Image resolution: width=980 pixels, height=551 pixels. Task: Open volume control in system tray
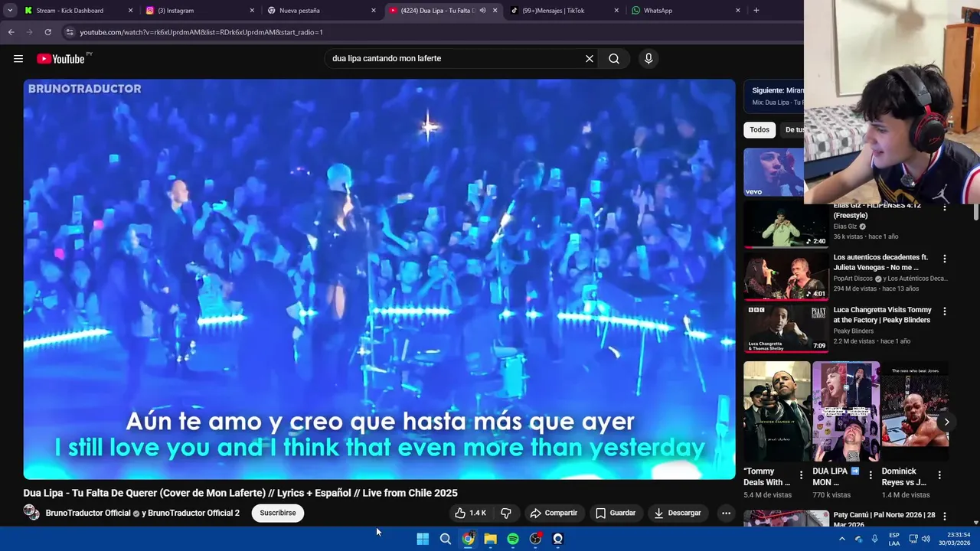pos(926,539)
